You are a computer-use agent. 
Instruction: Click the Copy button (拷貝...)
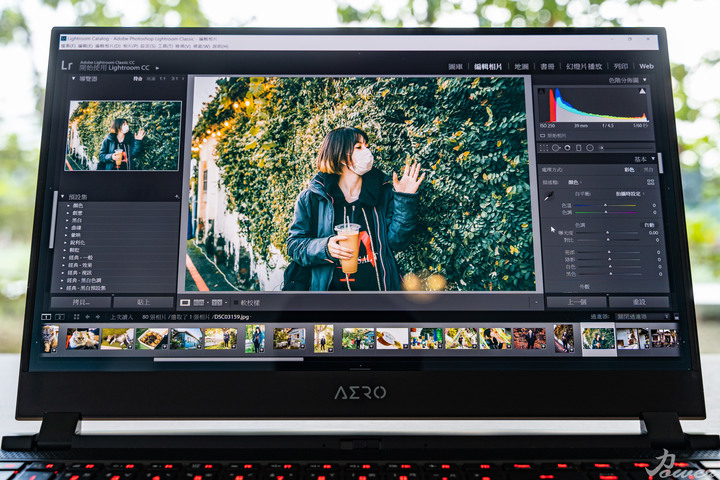click(x=81, y=302)
